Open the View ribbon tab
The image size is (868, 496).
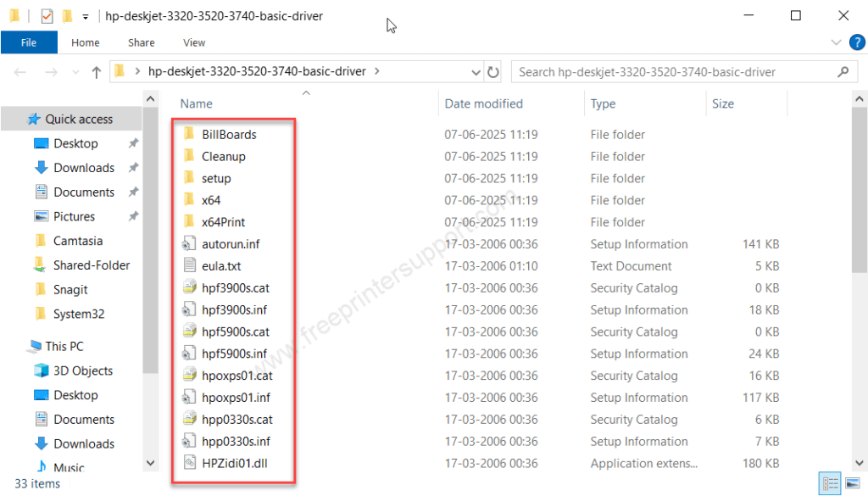coord(194,42)
